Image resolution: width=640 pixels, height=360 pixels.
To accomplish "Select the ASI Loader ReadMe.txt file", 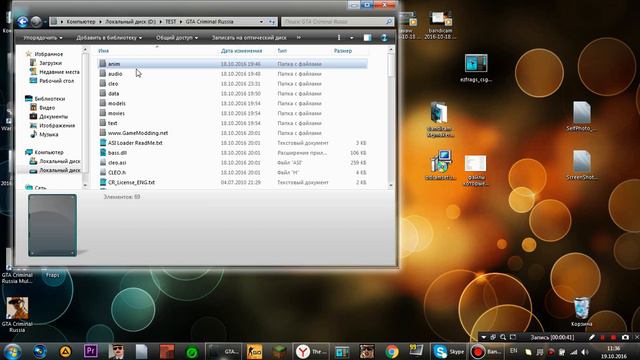I will click(x=232, y=143).
